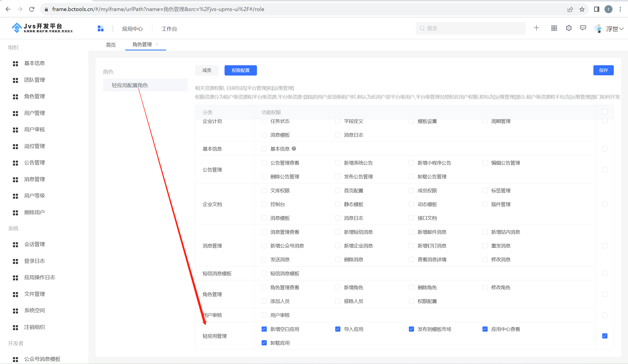Open 用户管理 in sidebar
The width and height of the screenshot is (628, 364).
(x=34, y=113)
